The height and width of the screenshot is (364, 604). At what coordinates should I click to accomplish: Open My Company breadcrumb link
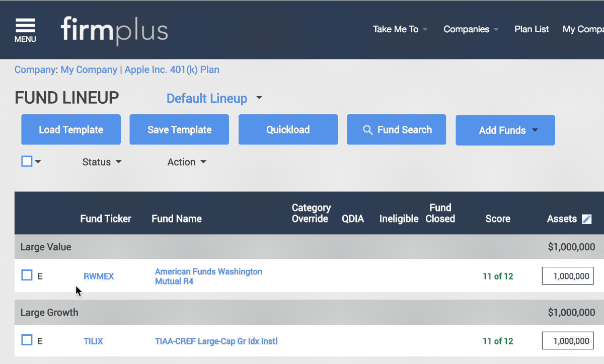pyautogui.click(x=89, y=70)
